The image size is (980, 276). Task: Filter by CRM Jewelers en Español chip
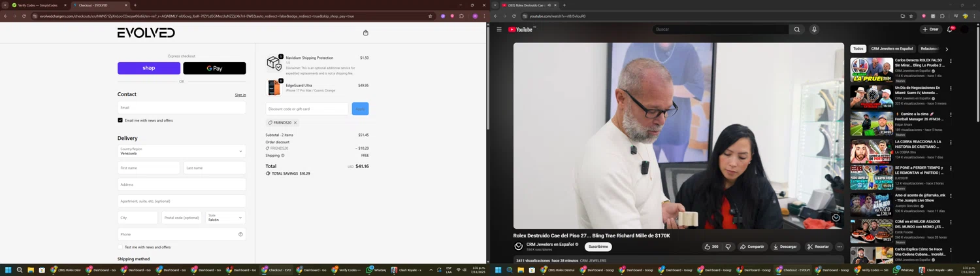coord(892,48)
